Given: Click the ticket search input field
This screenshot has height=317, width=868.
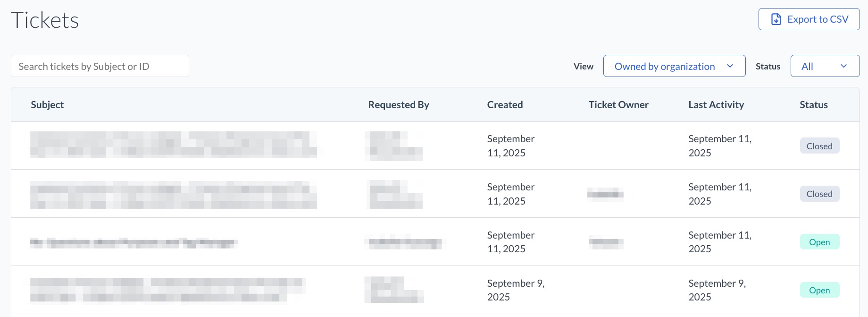Looking at the screenshot, I should point(100,66).
